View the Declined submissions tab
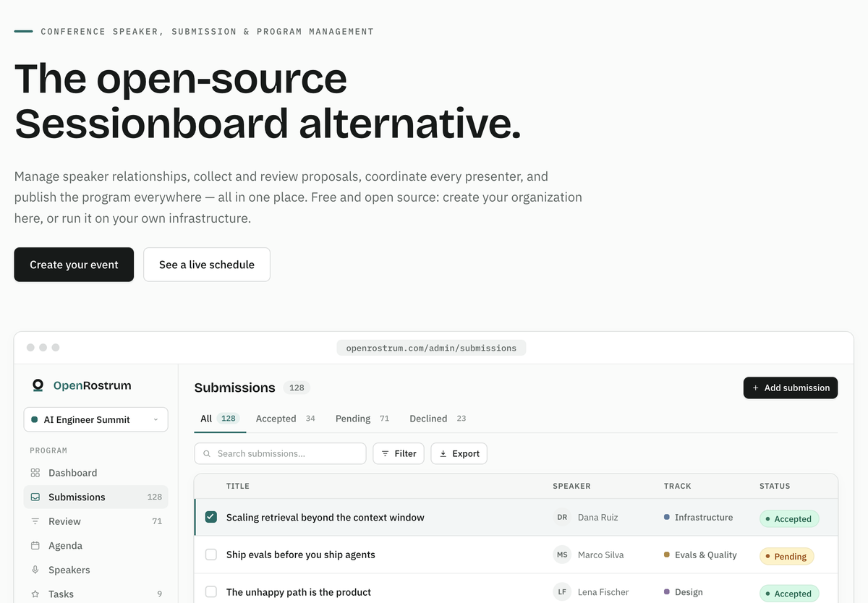 438,419
